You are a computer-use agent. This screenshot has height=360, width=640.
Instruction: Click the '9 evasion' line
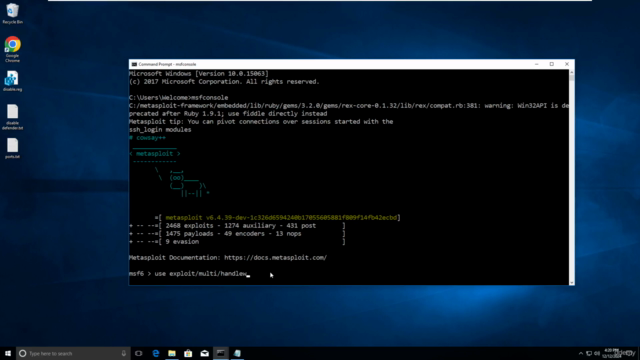click(x=237, y=242)
